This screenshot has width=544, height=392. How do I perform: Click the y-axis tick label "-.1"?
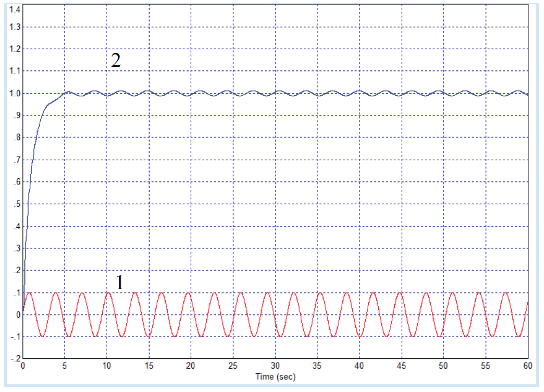(x=16, y=337)
